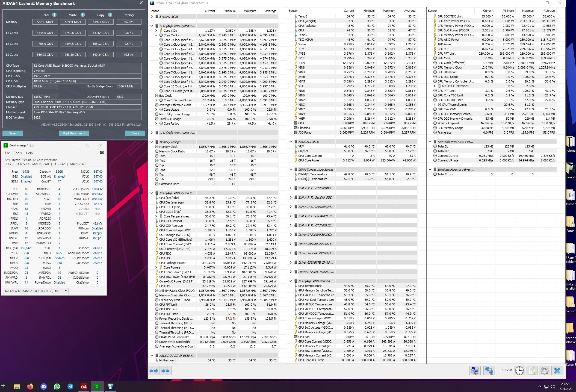Expand Core Ratios row in HWiNFO
This screenshot has height=392, width=576.
pos(156,123)
